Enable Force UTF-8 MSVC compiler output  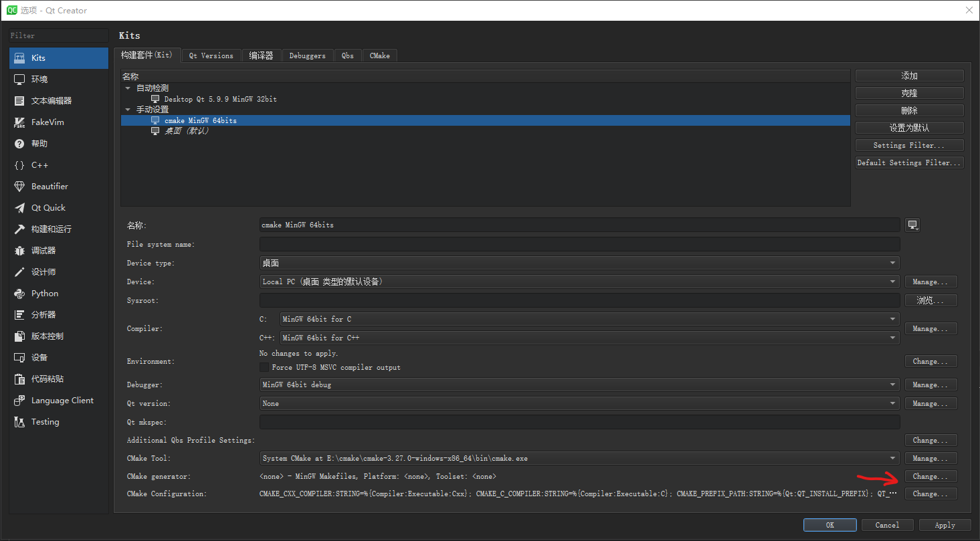(x=264, y=366)
